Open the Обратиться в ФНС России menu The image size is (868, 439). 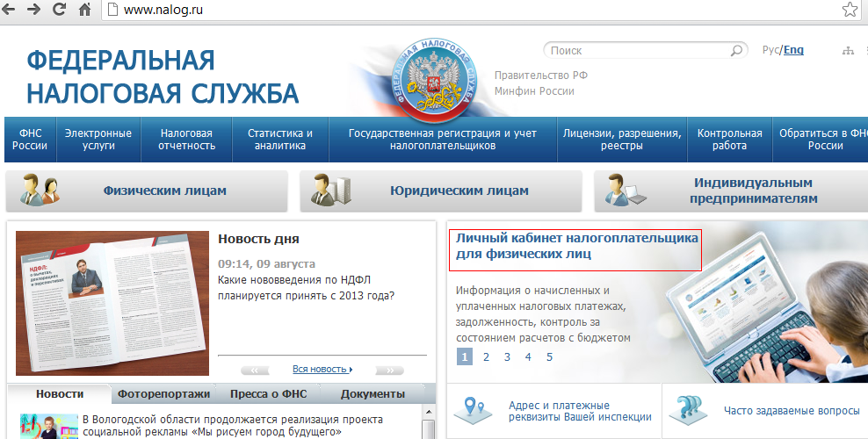(821, 140)
